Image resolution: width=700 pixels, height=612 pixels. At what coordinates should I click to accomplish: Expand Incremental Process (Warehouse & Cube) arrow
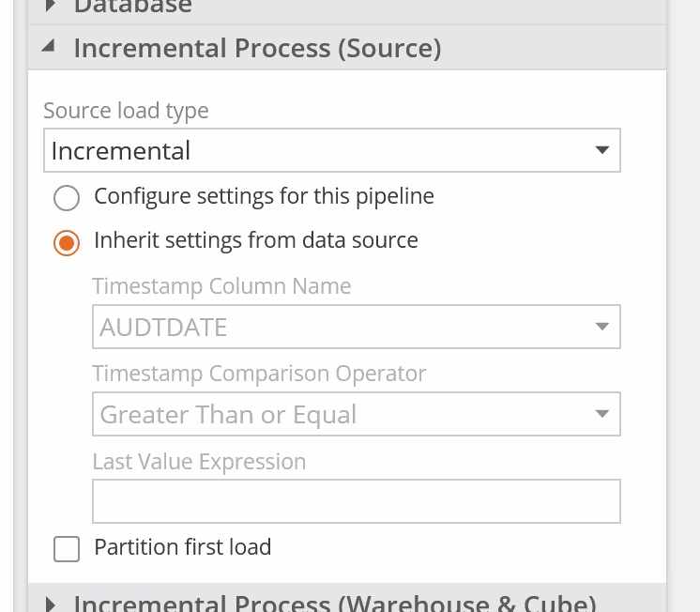pyautogui.click(x=51, y=603)
